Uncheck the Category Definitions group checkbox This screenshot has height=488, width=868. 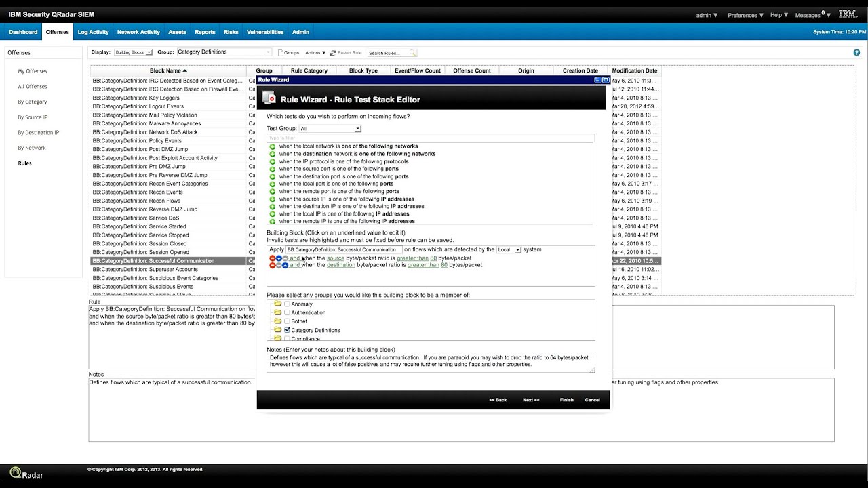287,330
